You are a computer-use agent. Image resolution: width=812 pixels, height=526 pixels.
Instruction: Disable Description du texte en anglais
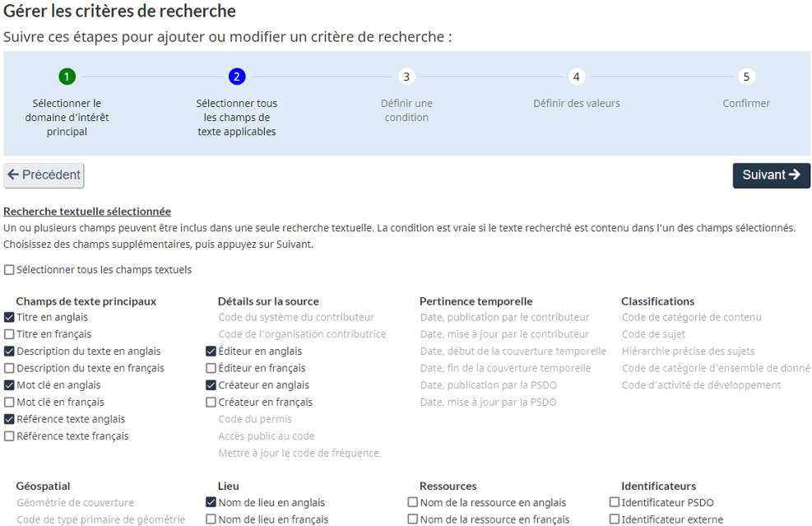[9, 351]
